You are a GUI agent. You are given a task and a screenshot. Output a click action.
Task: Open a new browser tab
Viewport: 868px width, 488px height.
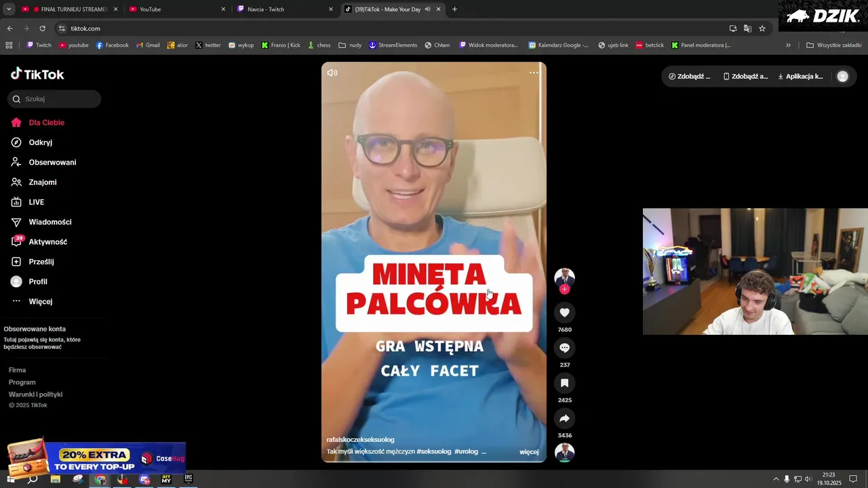pyautogui.click(x=454, y=9)
